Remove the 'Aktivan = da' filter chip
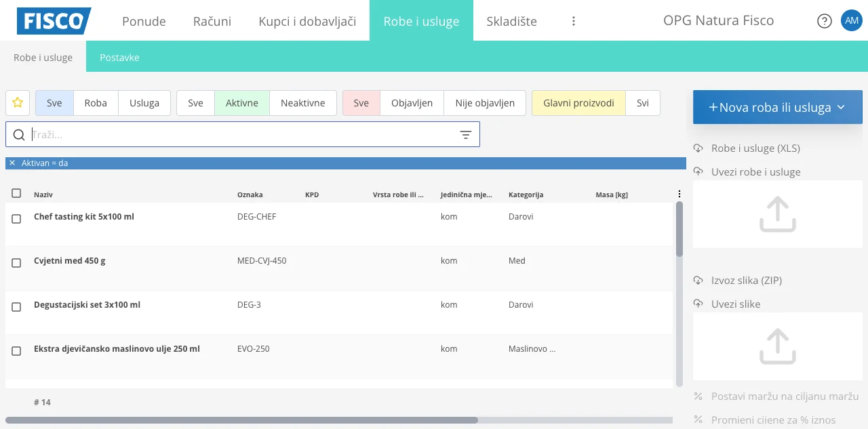This screenshot has width=868, height=429. tap(12, 163)
